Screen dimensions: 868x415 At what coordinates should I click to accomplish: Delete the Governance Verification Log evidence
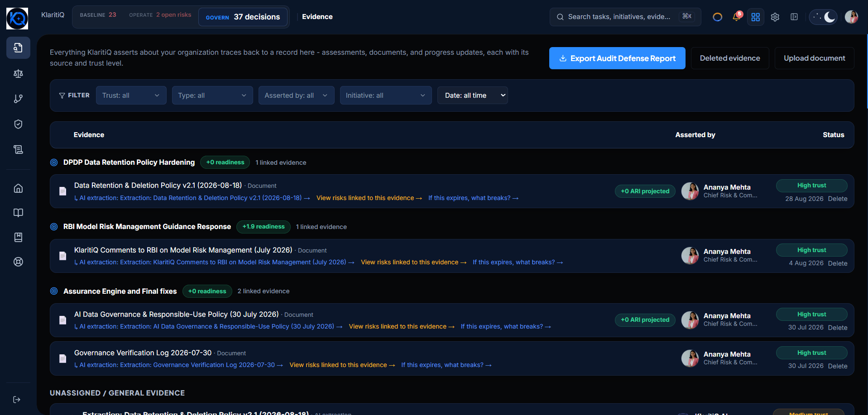838,366
